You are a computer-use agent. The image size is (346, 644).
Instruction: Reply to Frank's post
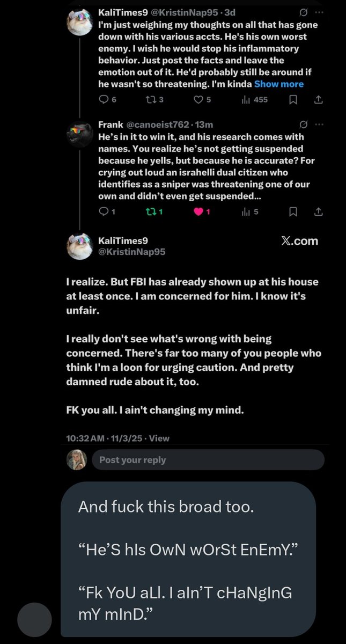coord(104,212)
